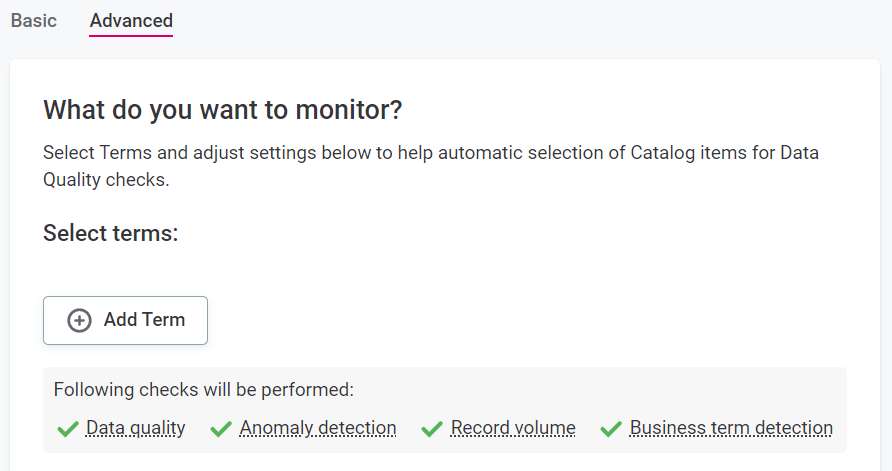Select the Advanced tab
The height and width of the screenshot is (471, 892).
(131, 21)
